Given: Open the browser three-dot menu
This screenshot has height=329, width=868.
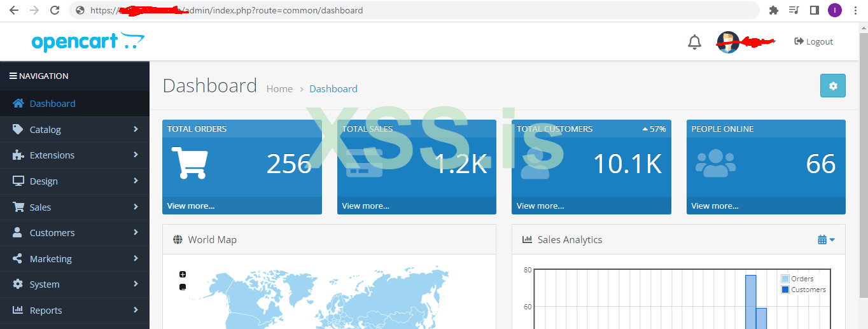Looking at the screenshot, I should coord(855,10).
